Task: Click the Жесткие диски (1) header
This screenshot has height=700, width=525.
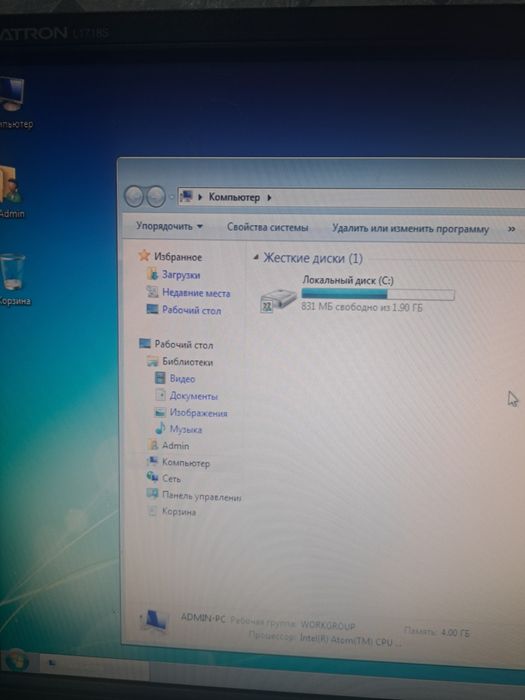Action: point(312,258)
